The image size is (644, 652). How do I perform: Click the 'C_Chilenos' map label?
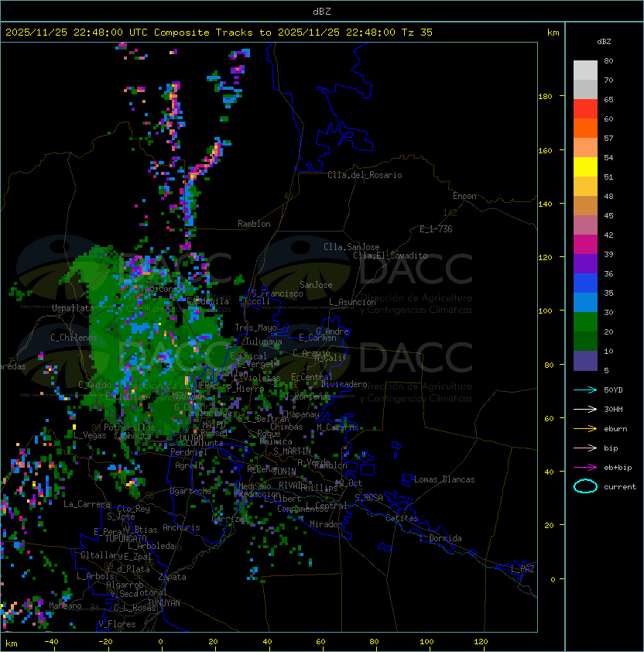point(74,338)
